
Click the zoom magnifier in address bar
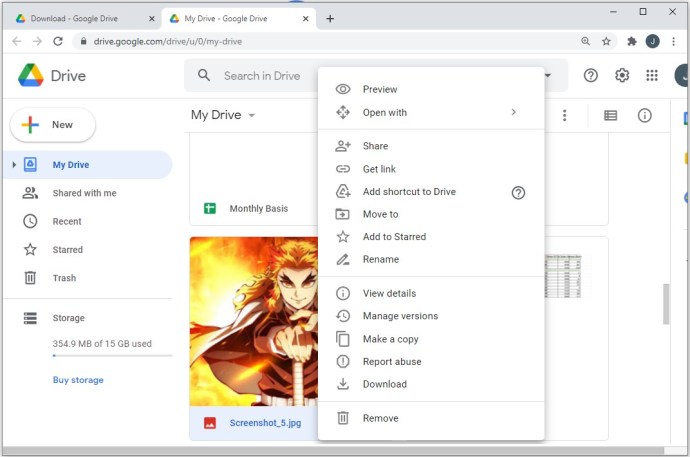[x=585, y=41]
